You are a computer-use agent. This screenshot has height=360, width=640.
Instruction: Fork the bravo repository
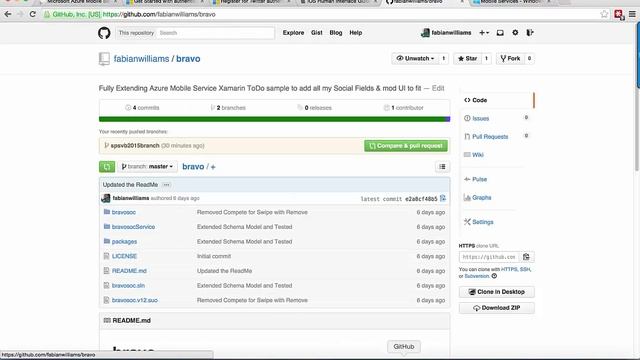(510, 58)
